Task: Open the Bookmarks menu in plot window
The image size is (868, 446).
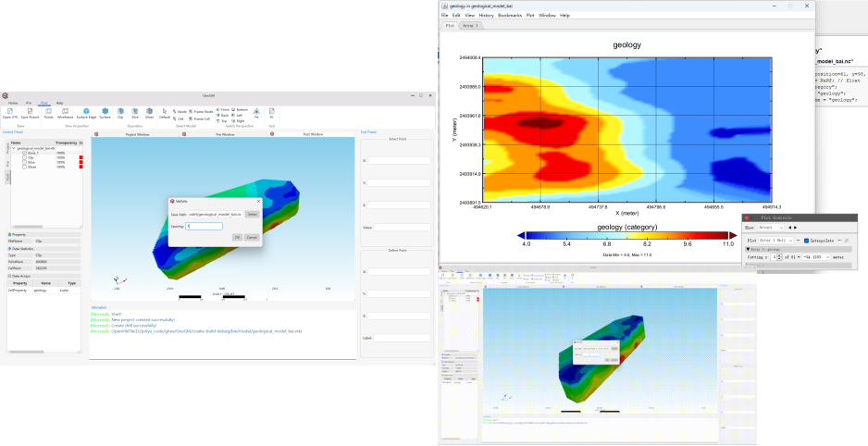Action: (510, 16)
